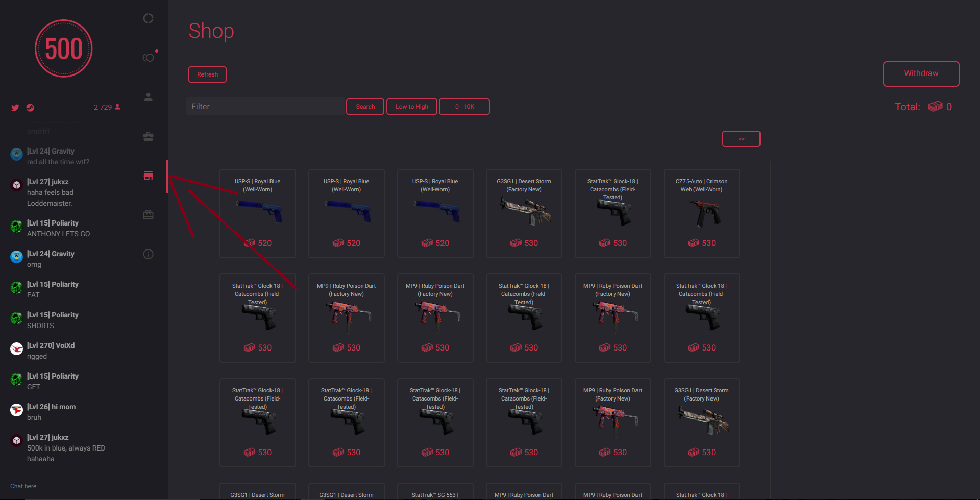
Task: Open the Twitter bird icon
Action: [15, 108]
